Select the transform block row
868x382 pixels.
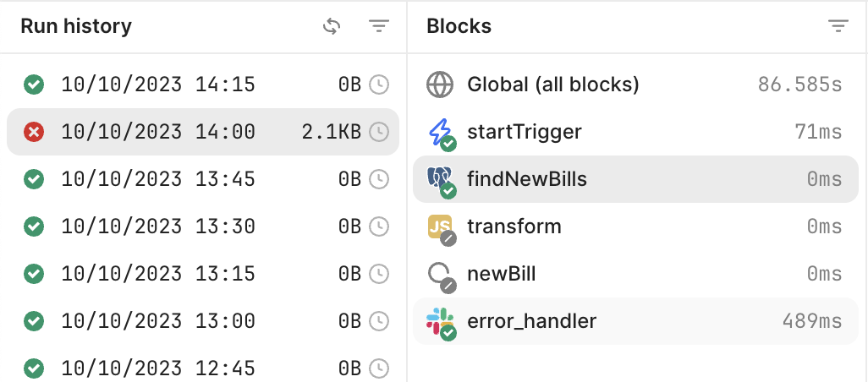635,226
